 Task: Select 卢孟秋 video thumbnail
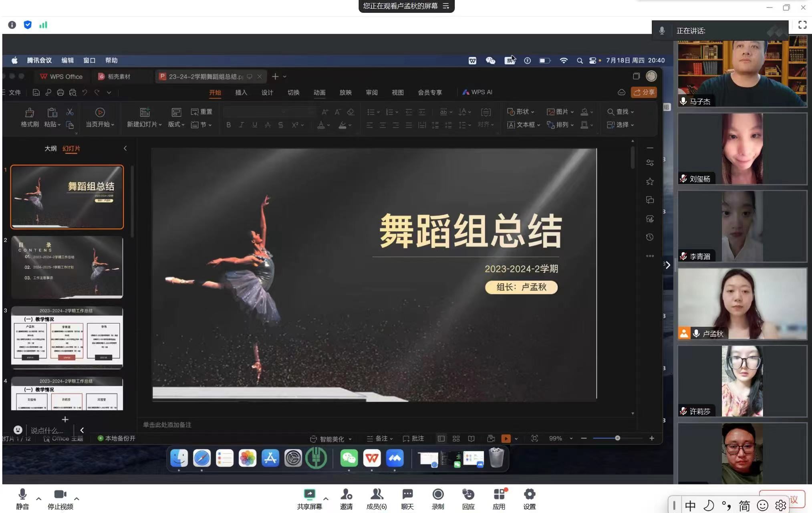742,303
